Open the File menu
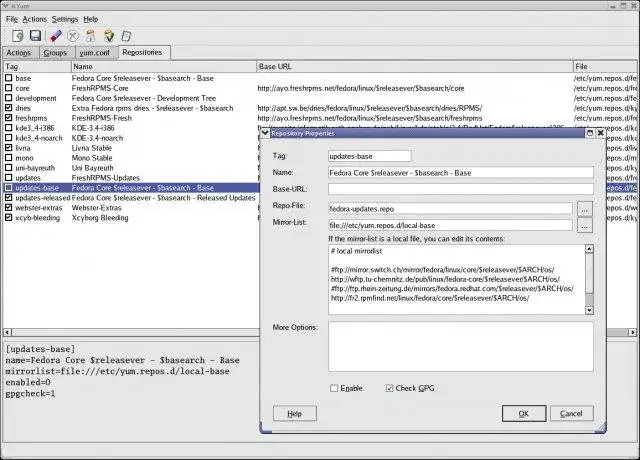The width and height of the screenshot is (640, 460). tap(11, 19)
